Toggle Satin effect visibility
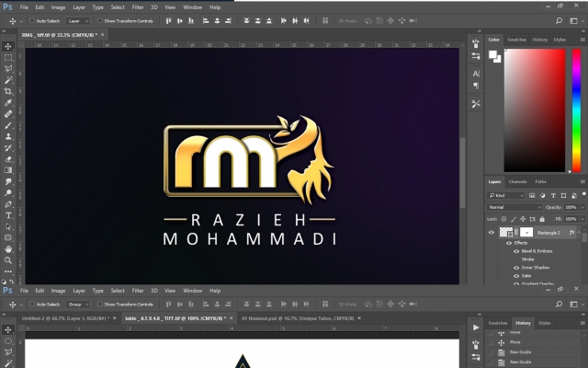The width and height of the screenshot is (588, 368). click(x=516, y=276)
